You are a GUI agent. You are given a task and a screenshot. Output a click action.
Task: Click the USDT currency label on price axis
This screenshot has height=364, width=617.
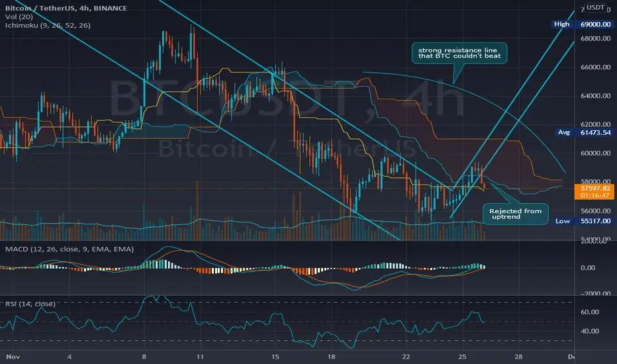click(595, 7)
